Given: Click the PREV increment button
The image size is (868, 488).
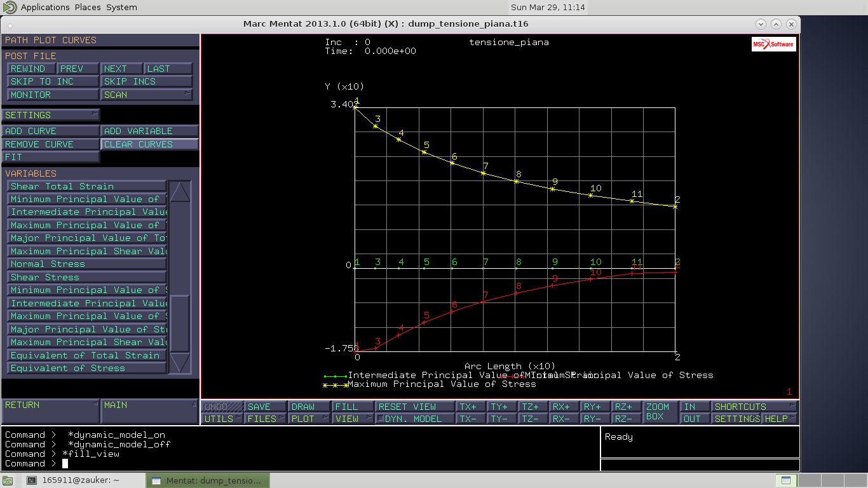Looking at the screenshot, I should click(x=78, y=69).
